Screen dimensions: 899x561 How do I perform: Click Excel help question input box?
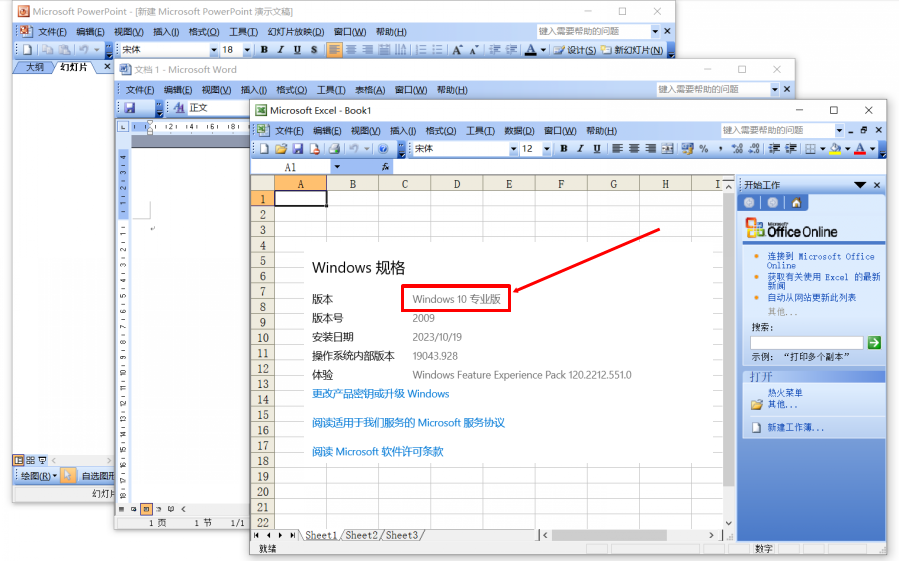[x=776, y=130]
